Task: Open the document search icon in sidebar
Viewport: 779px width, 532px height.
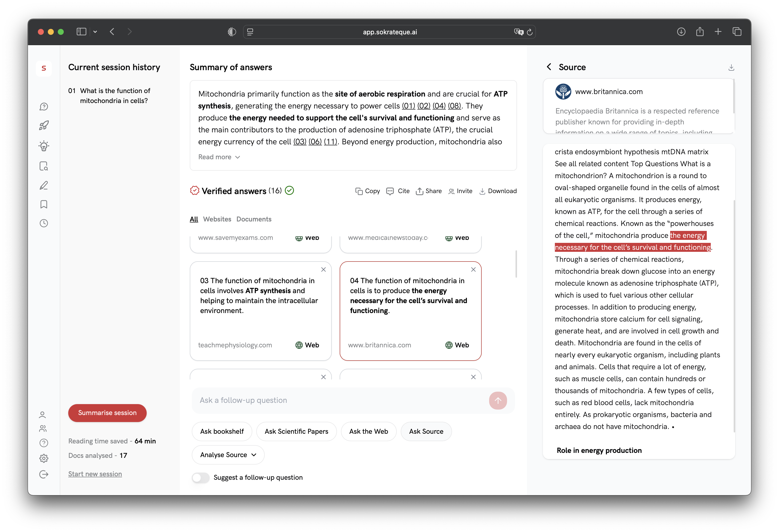Action: (x=44, y=166)
